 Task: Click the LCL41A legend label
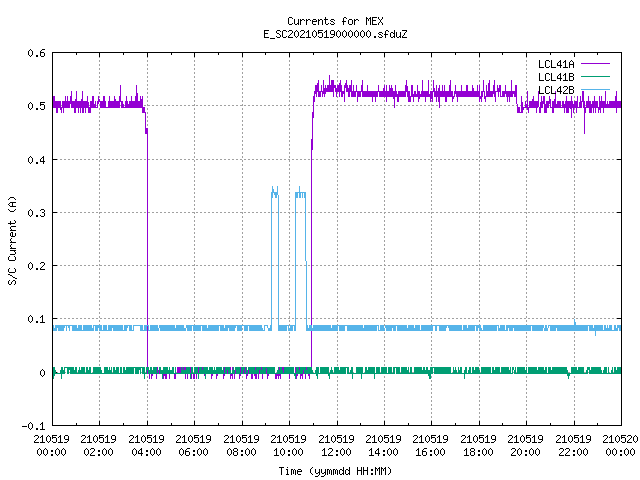pos(556,64)
